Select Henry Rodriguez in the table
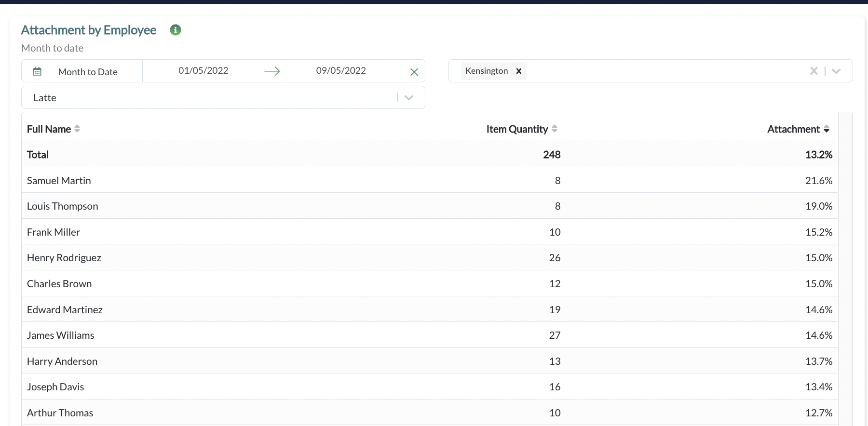This screenshot has height=426, width=868. tap(64, 258)
